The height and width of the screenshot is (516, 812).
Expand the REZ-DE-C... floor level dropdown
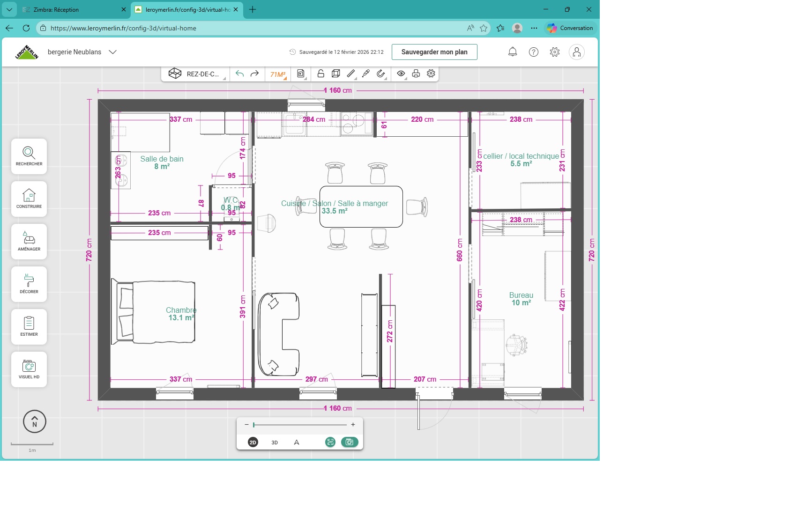196,74
